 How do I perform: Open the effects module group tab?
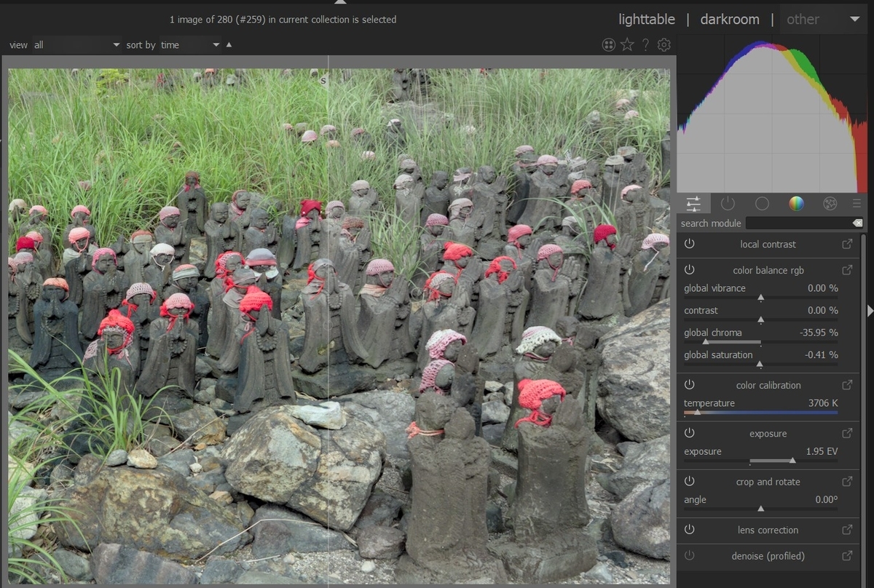[x=830, y=204]
